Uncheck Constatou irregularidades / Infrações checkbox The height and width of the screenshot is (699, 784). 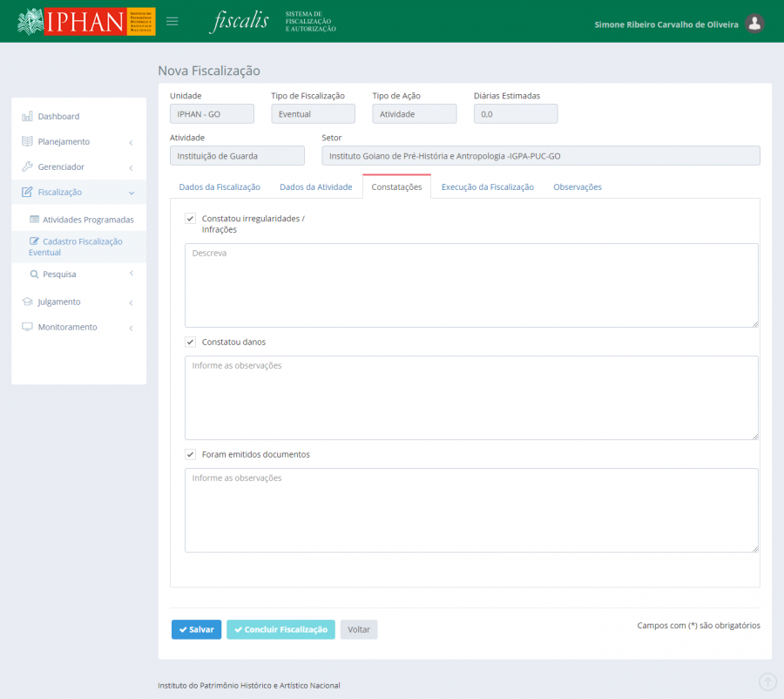tap(190, 219)
